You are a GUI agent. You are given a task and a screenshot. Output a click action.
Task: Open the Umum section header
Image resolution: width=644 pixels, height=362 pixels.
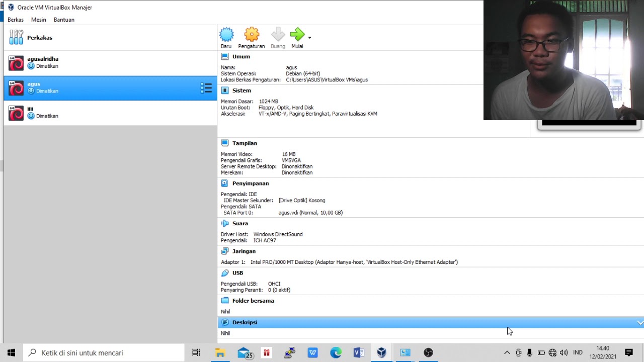point(241,57)
